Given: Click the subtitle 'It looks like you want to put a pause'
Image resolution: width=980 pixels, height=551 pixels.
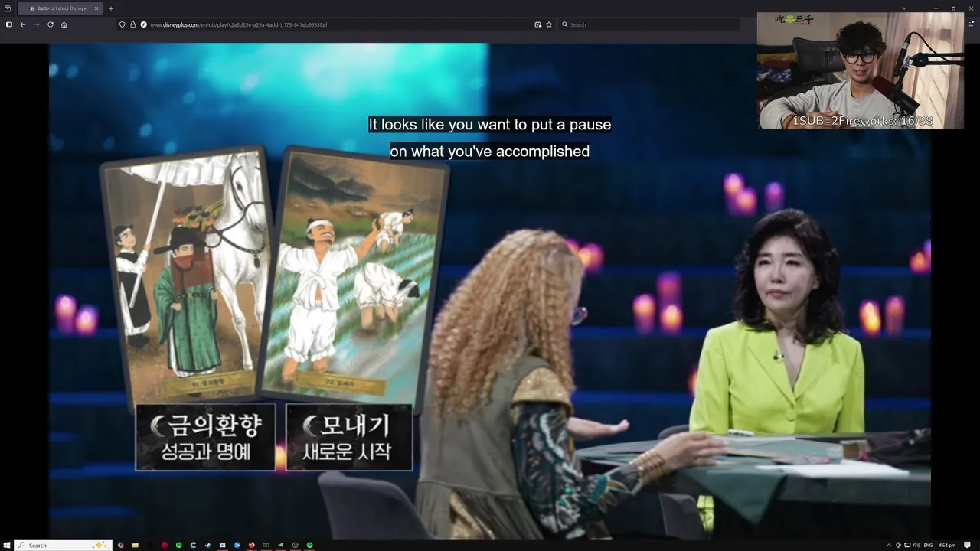Looking at the screenshot, I should click(490, 124).
